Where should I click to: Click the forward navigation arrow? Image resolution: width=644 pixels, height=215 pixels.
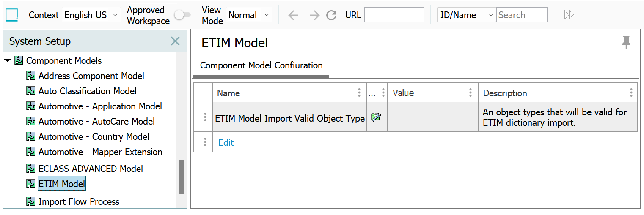[x=314, y=15]
